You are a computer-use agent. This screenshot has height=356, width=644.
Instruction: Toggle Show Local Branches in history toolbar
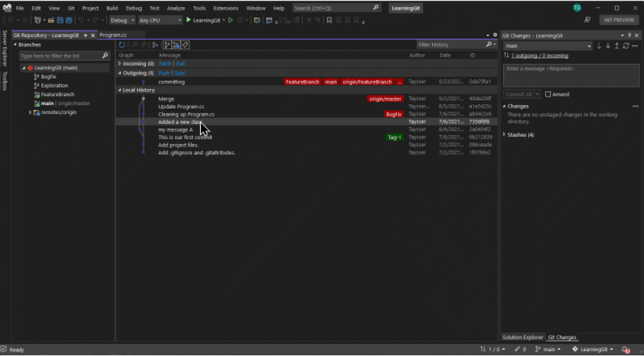pos(167,44)
